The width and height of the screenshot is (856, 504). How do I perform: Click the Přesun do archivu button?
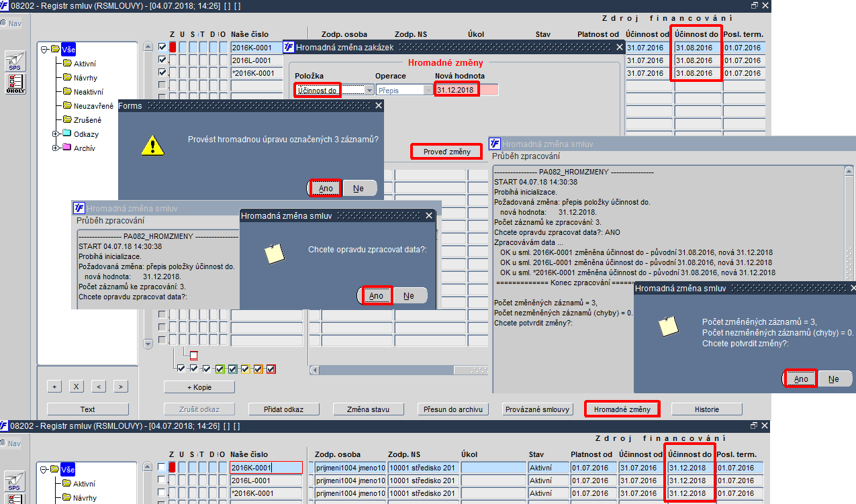click(453, 409)
